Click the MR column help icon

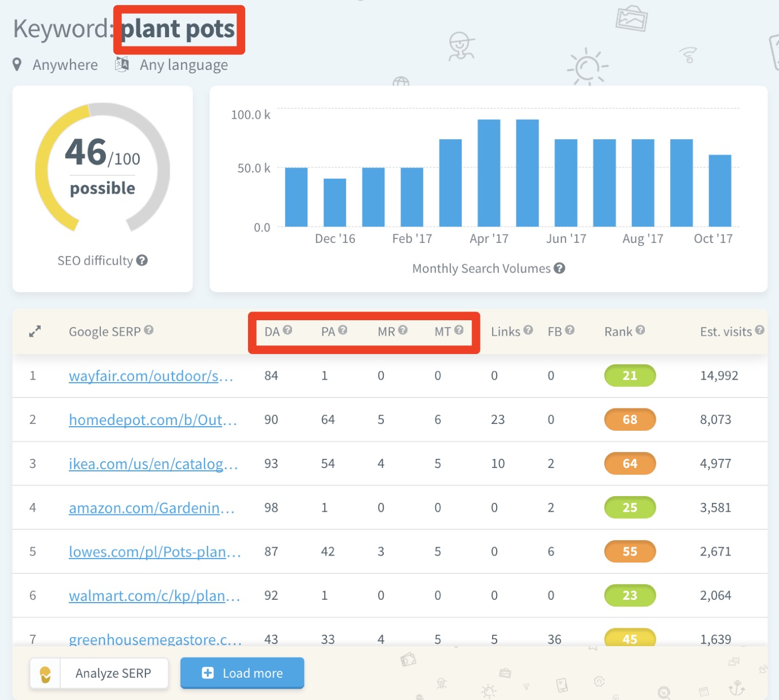(403, 329)
